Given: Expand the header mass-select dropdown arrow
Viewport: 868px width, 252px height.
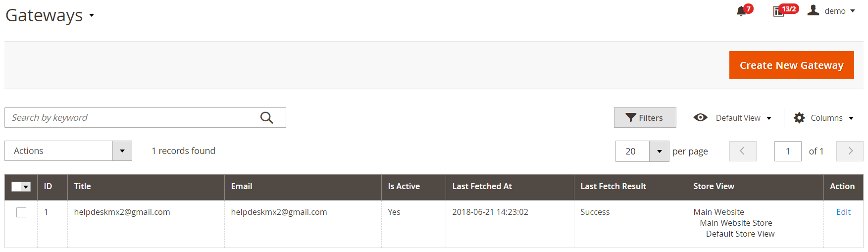Looking at the screenshot, I should [x=26, y=187].
